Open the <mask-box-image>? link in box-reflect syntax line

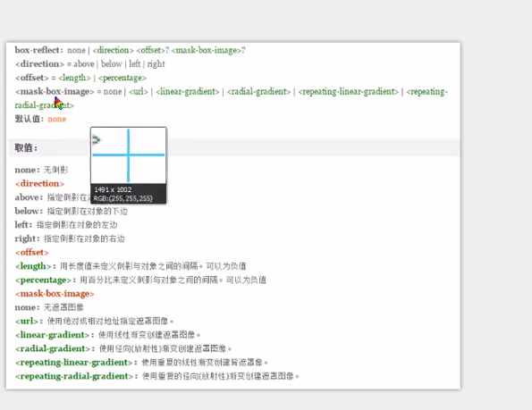tap(208, 50)
